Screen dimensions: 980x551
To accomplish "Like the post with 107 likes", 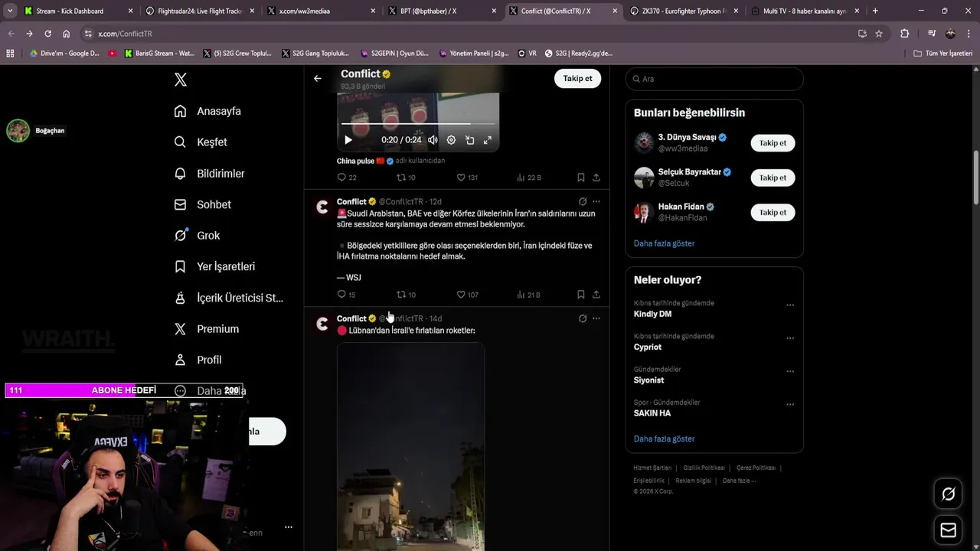I will (x=467, y=295).
